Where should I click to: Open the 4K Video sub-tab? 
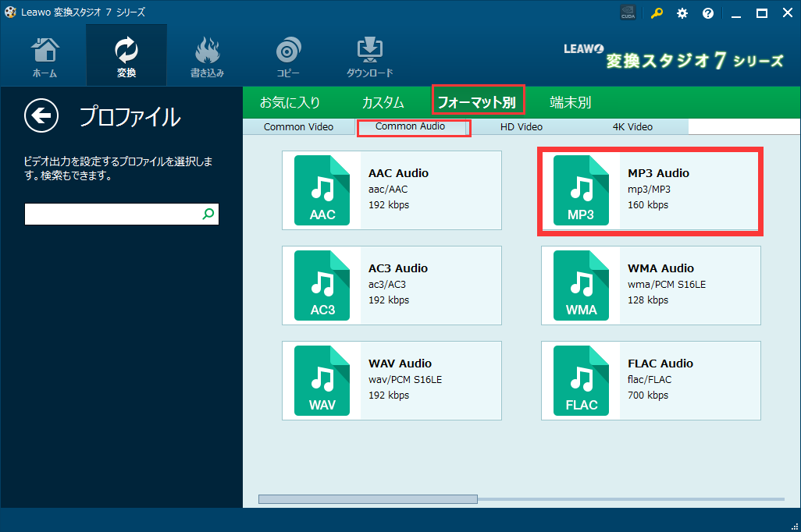632,126
